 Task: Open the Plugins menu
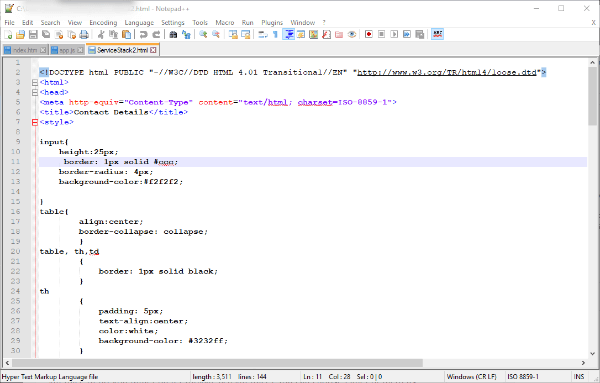(x=272, y=23)
